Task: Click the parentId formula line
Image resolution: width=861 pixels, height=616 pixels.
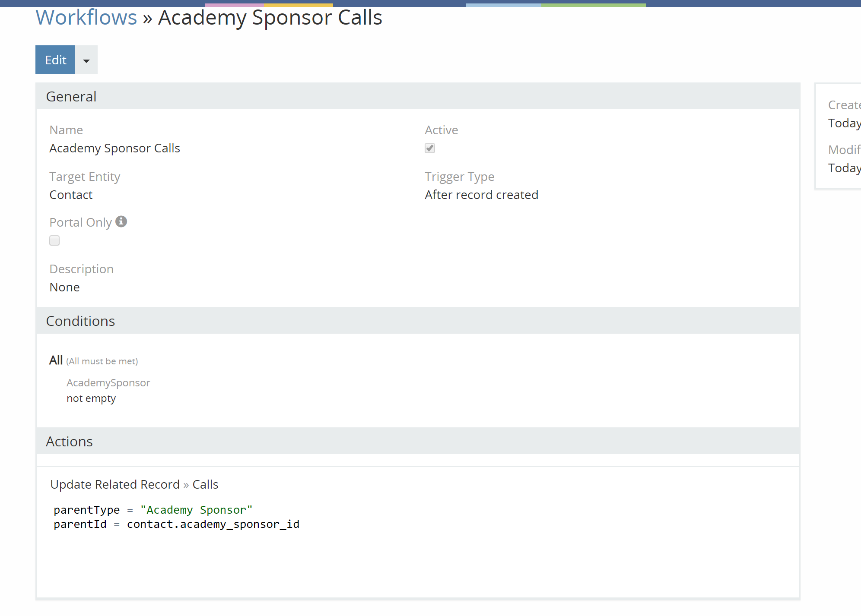Action: point(176,524)
